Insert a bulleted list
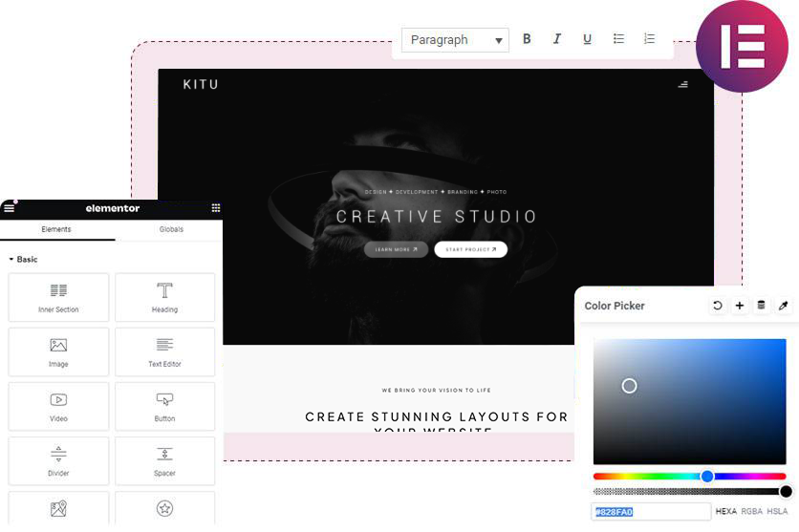Viewport: 799px width, 532px height. coord(618,39)
